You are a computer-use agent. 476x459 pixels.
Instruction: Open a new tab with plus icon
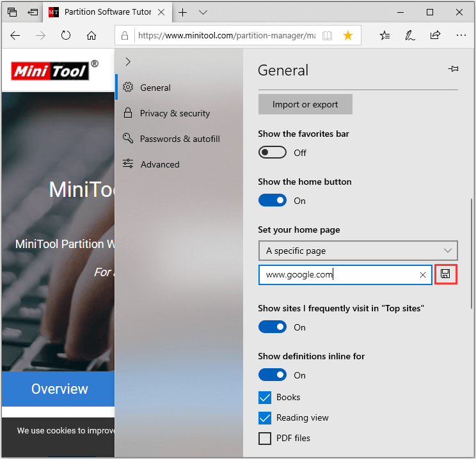point(182,12)
